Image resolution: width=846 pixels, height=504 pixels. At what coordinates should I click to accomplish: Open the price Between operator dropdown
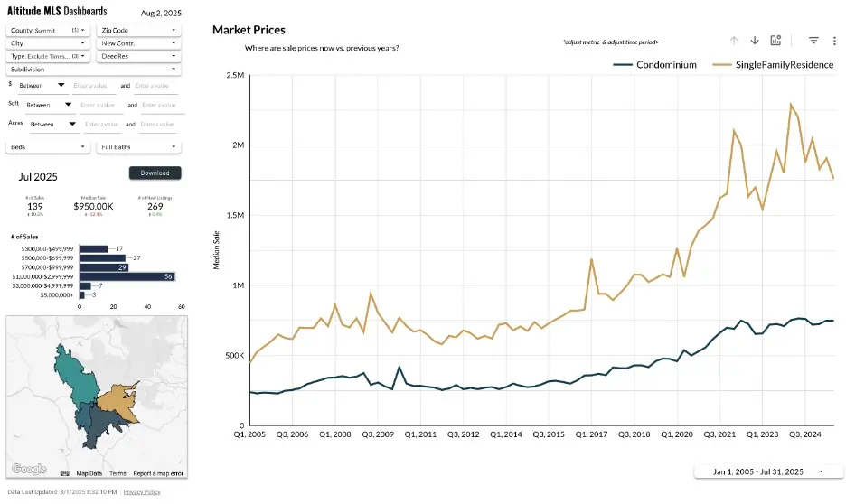(x=42, y=85)
